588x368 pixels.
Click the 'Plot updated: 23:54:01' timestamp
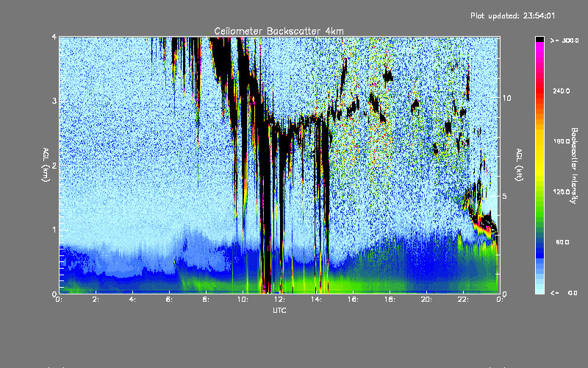(512, 15)
